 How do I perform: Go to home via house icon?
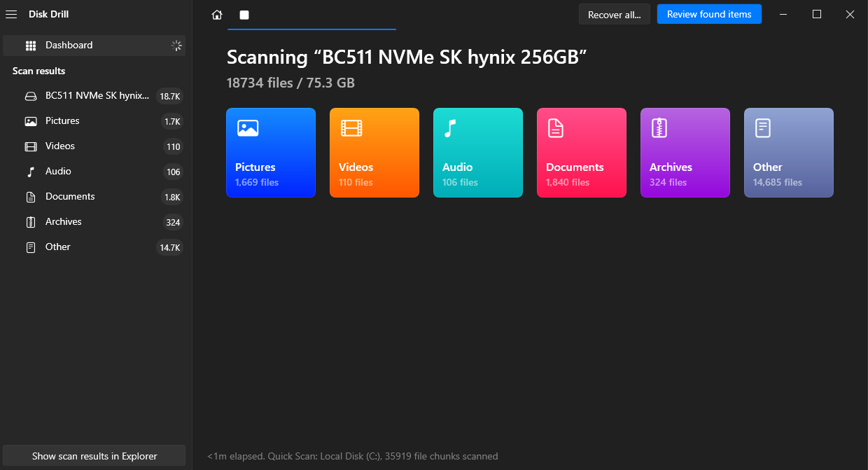tap(217, 15)
